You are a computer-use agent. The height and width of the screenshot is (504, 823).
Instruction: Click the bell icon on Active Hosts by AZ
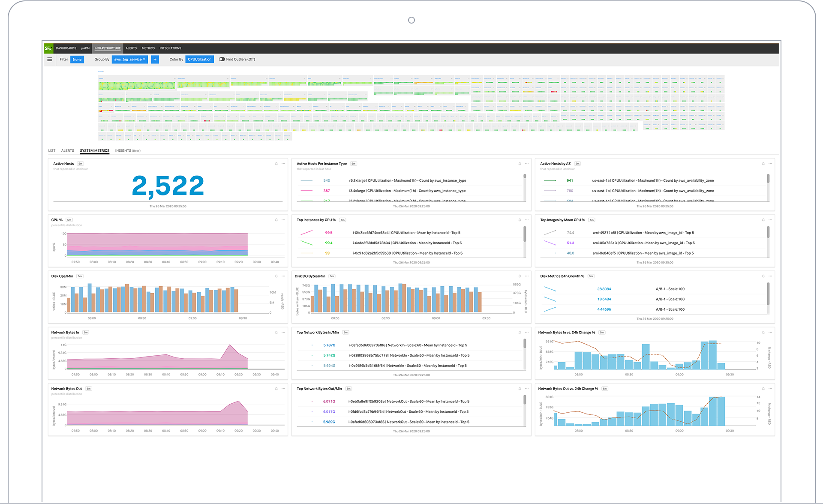pyautogui.click(x=763, y=164)
